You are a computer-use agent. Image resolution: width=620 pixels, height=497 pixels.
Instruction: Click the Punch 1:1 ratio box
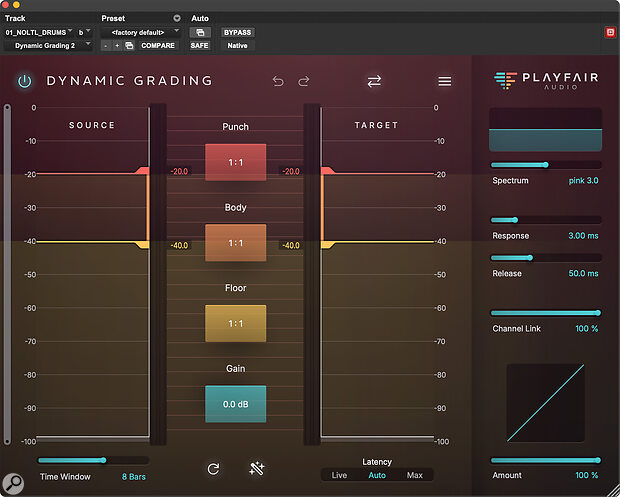coord(236,162)
